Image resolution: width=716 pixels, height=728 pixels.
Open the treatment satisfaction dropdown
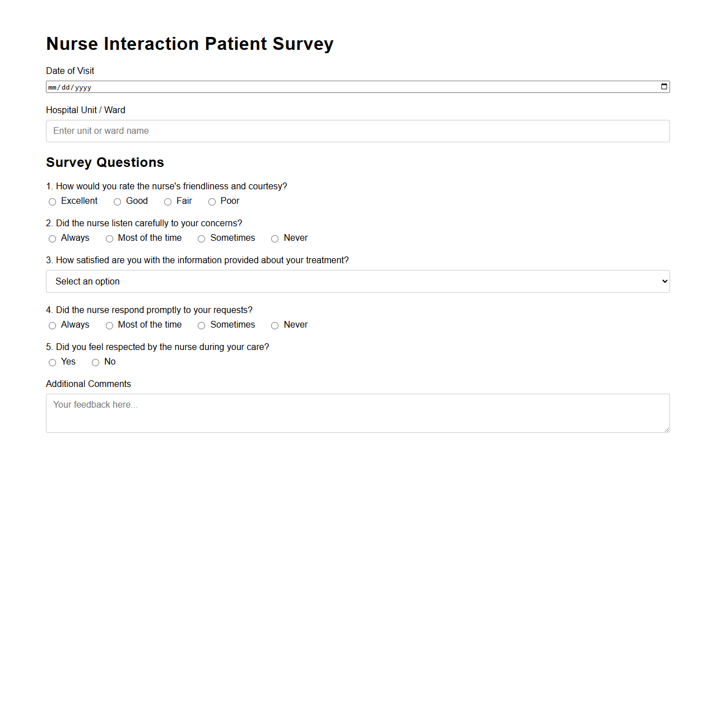358,281
